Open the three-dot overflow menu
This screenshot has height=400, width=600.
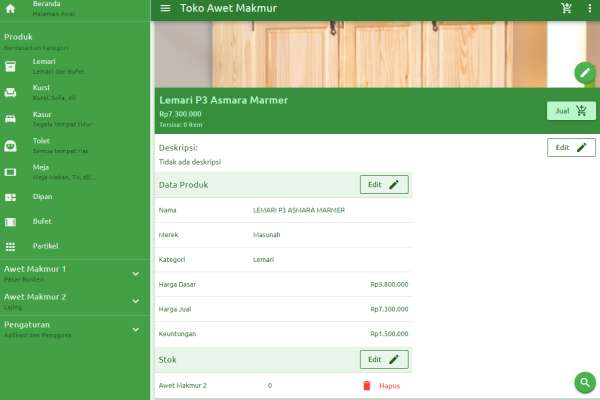[x=589, y=8]
